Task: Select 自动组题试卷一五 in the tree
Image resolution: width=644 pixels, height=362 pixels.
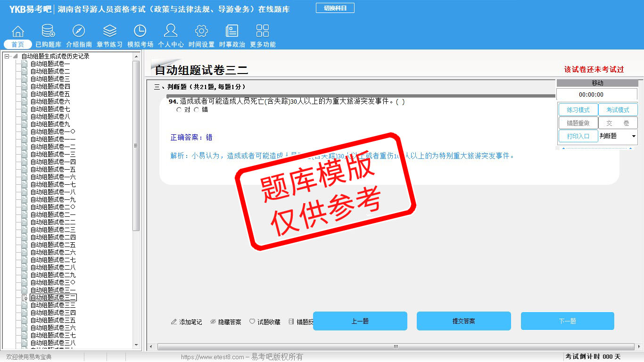Action: click(53, 169)
